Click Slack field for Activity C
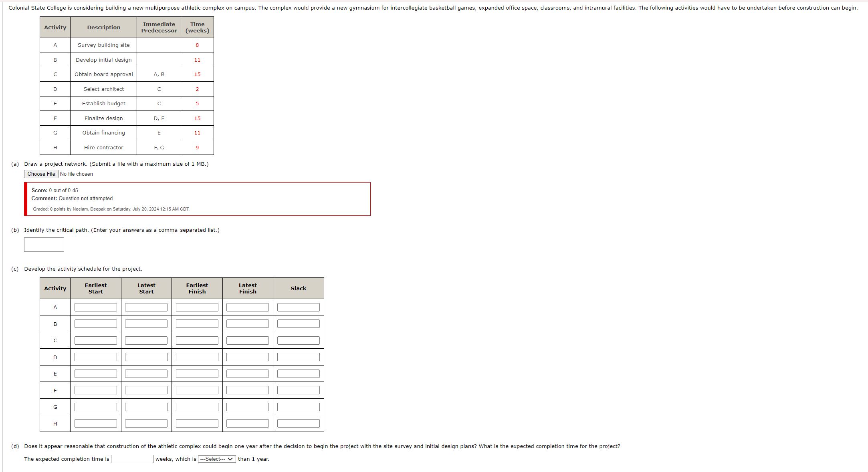Screen dimensions: 868x472 click(x=298, y=340)
